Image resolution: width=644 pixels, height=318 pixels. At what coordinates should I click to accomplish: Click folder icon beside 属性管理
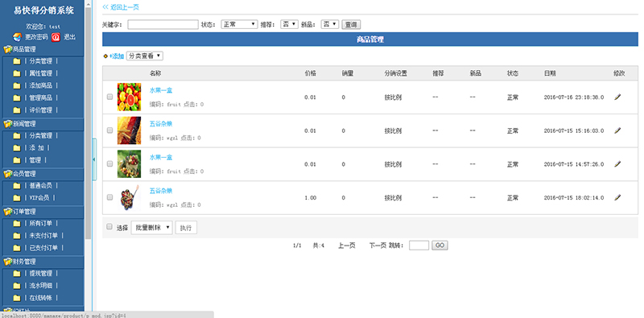tap(16, 73)
